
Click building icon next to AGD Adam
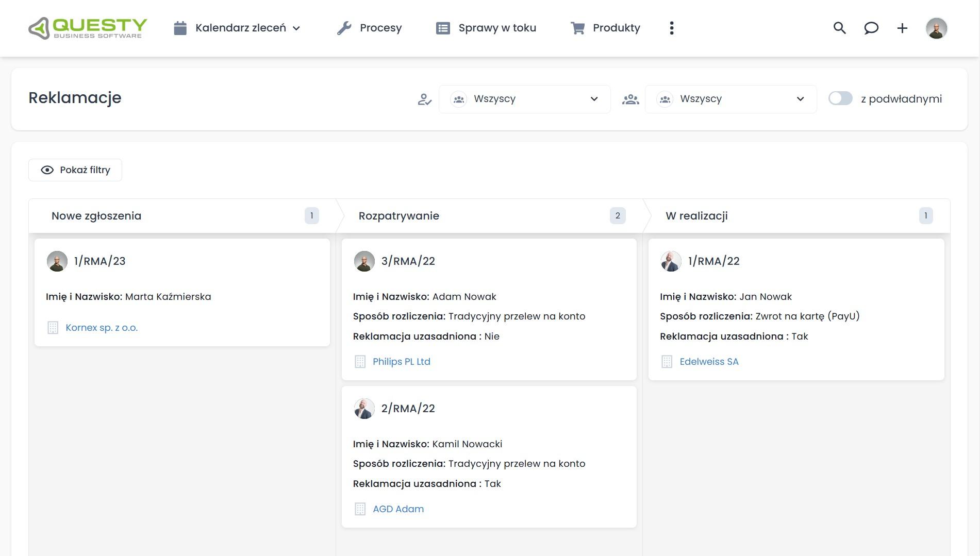360,509
